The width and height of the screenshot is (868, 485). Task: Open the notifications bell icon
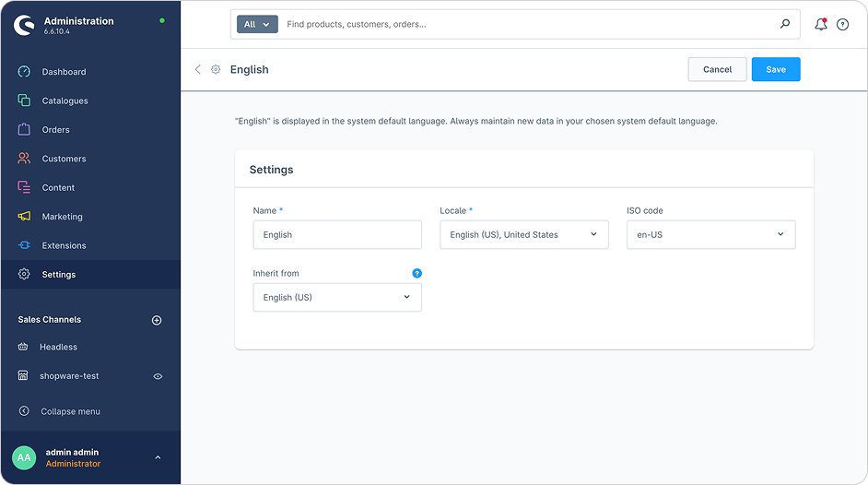pos(820,25)
